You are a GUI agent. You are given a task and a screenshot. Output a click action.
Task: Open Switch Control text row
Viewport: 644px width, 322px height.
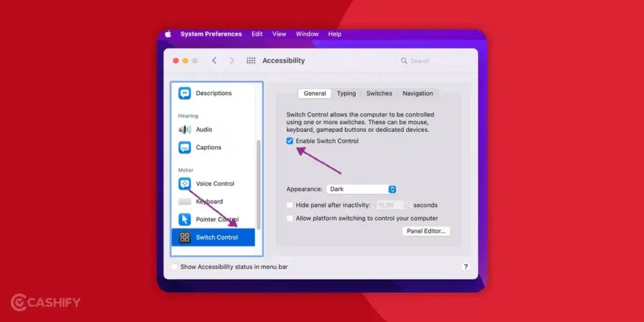point(217,237)
